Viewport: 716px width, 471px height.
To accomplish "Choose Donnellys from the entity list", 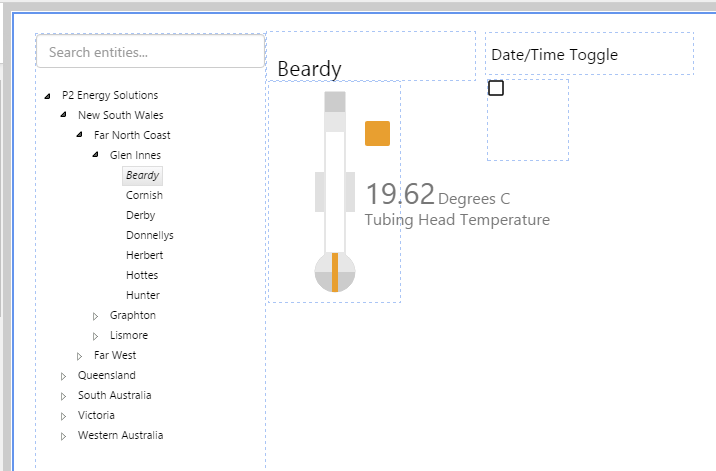I will (150, 235).
